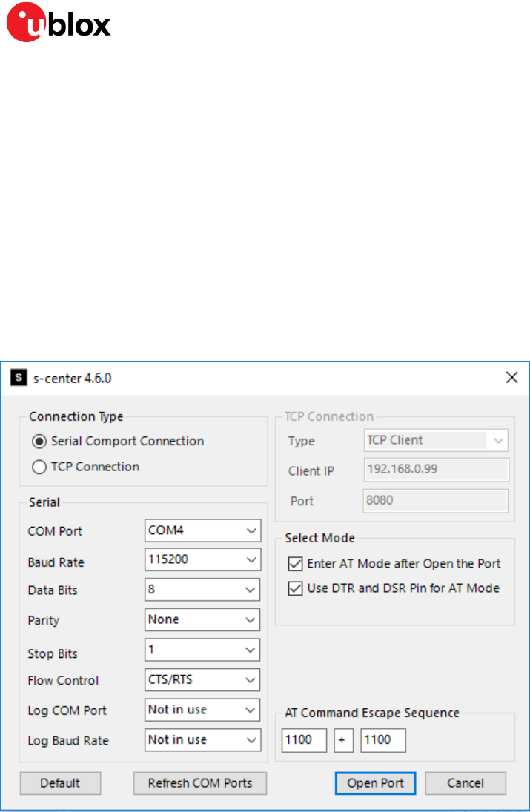Click the u-blox logo
The image size is (530, 812).
click(x=59, y=22)
